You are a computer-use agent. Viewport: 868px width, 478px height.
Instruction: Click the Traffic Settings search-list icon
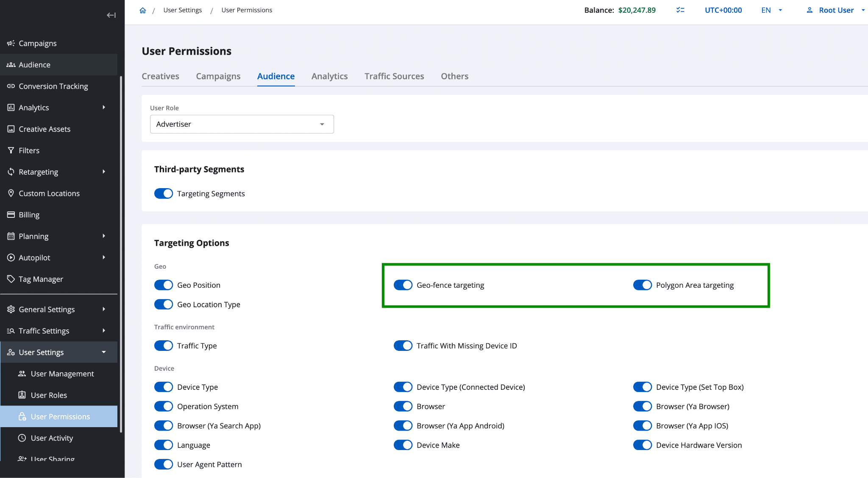(11, 331)
